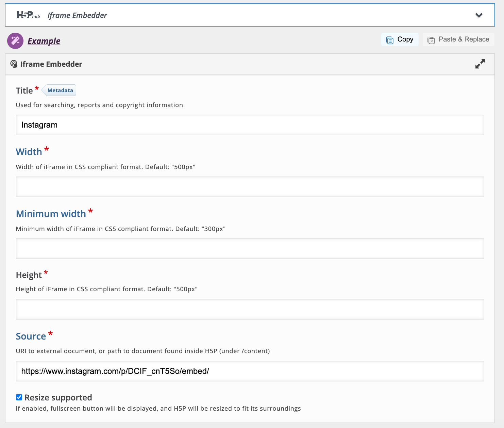Click the purple magic wand Example icon
The width and height of the screenshot is (504, 428).
click(15, 41)
